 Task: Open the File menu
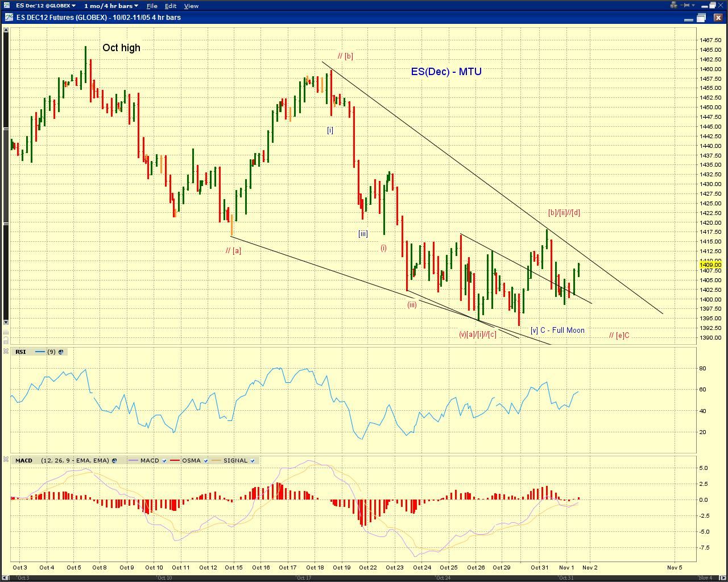pyautogui.click(x=151, y=6)
